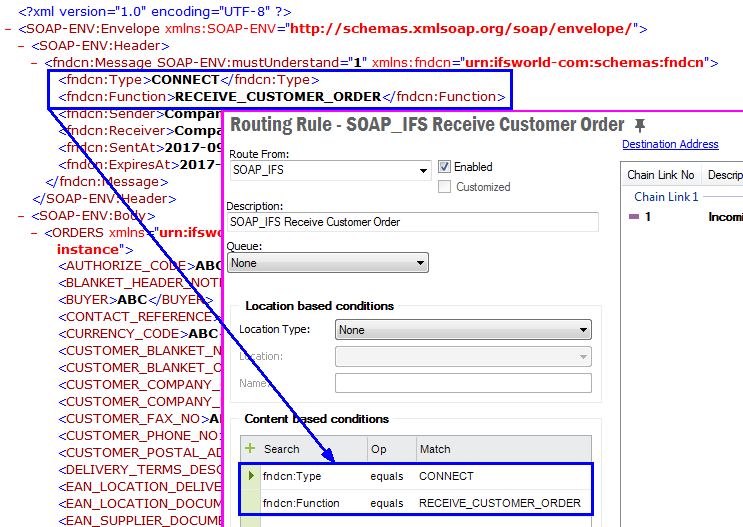The image size is (743, 527).
Task: Click into the Description text field
Action: point(412,222)
